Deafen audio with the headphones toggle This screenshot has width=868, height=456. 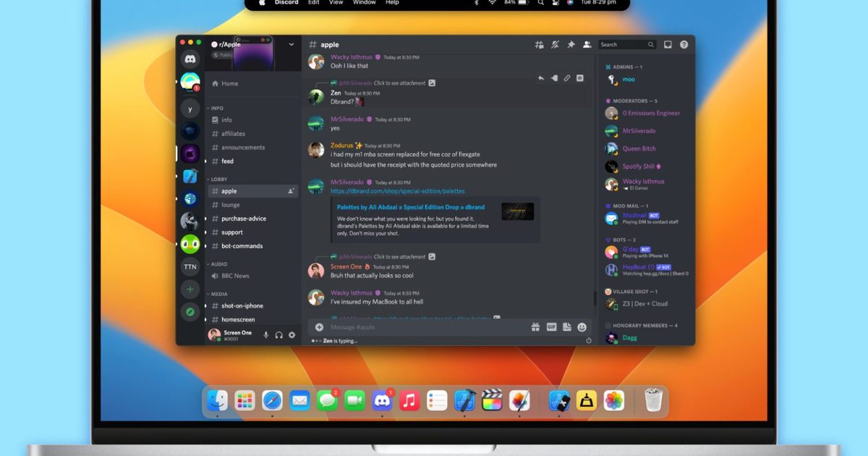(x=278, y=334)
